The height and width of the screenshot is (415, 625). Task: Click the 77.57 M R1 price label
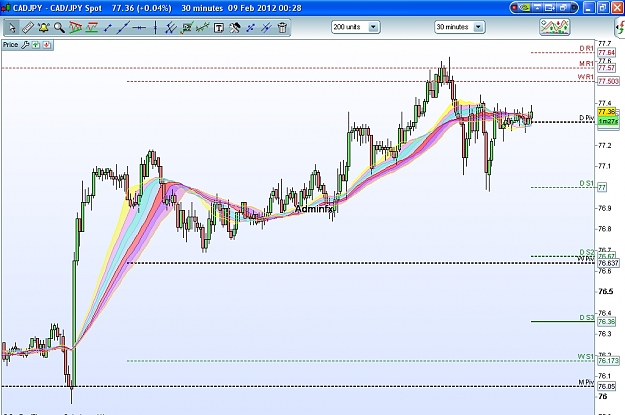606,68
